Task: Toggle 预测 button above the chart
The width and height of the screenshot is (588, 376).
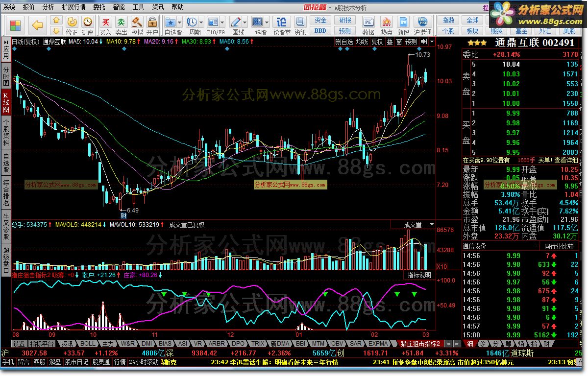Action: (411, 42)
